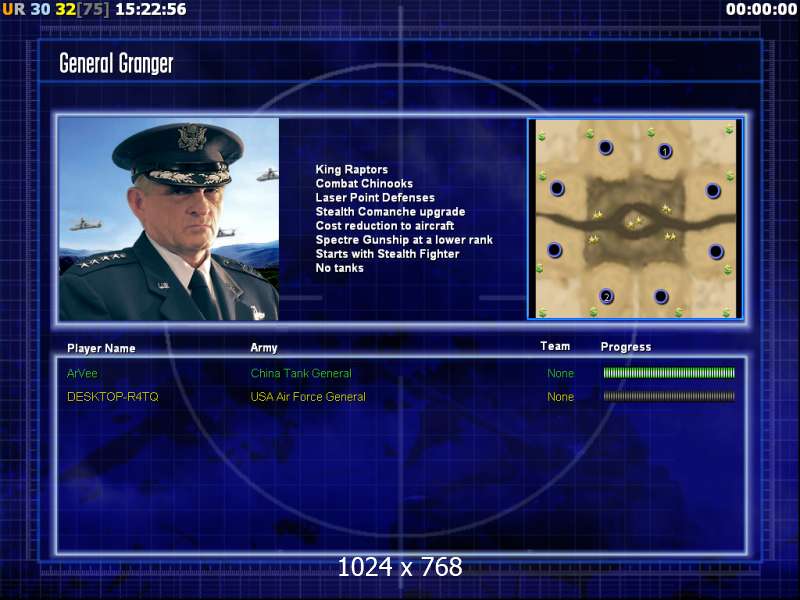
Task: Click the 00:00:00 timer readout
Action: point(761,9)
